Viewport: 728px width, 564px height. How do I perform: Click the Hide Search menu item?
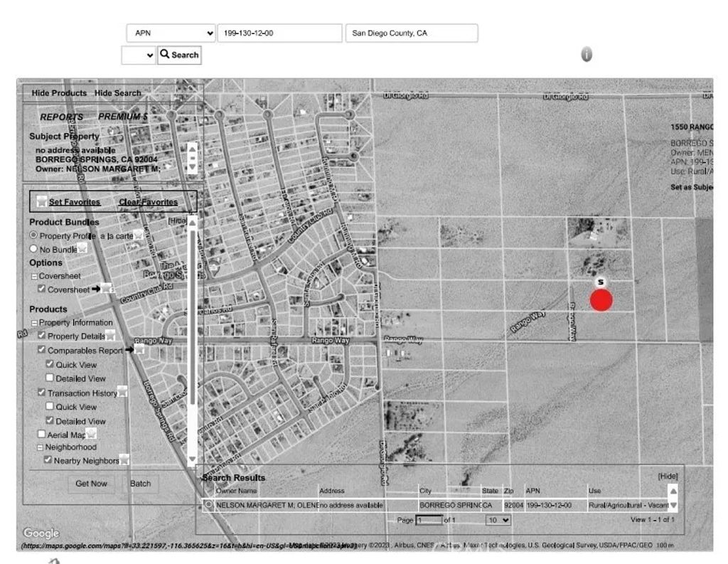(118, 92)
